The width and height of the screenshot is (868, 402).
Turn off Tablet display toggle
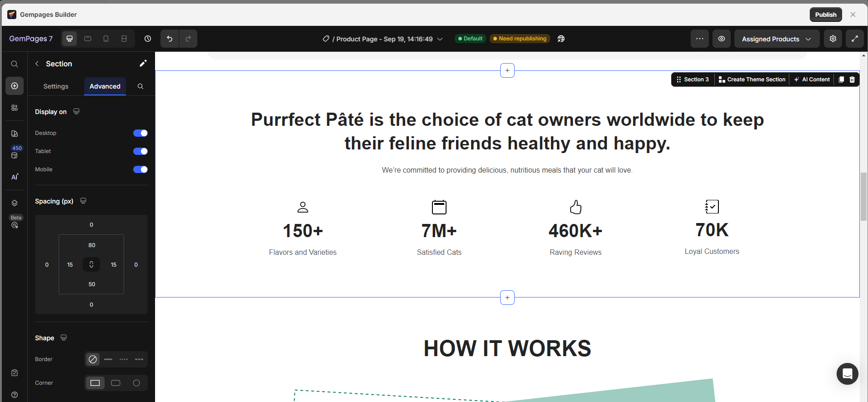[x=140, y=151]
